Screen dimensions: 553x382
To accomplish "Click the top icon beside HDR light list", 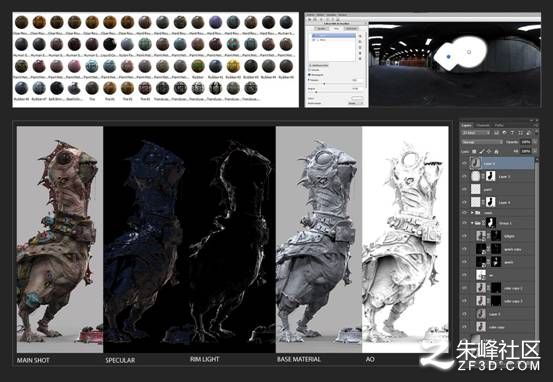I will tap(360, 36).
